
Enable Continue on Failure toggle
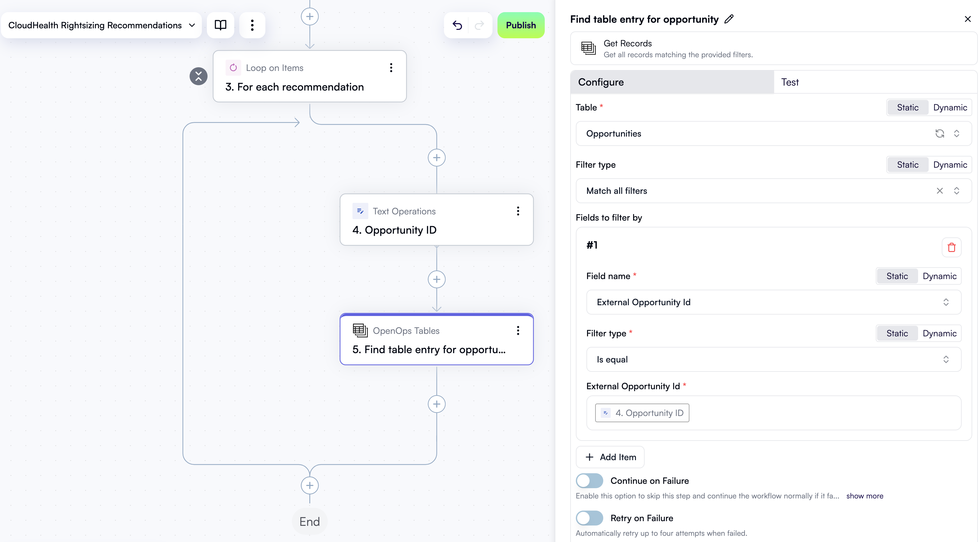pyautogui.click(x=589, y=481)
